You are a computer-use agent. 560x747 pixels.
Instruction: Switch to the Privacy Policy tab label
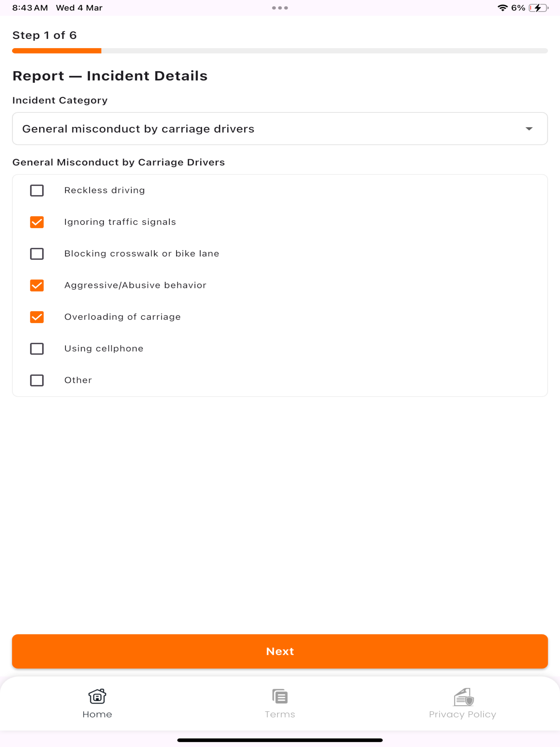(462, 715)
